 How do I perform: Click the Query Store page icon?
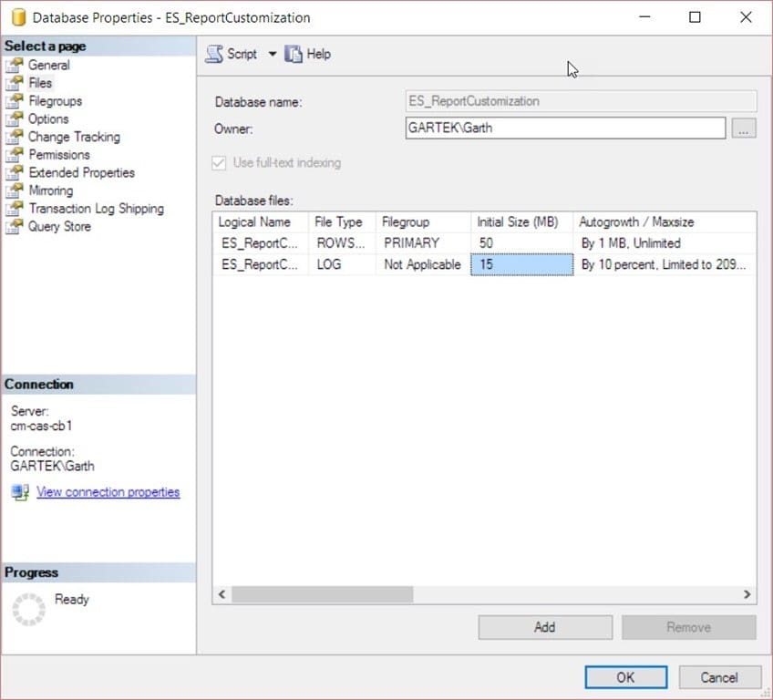[x=15, y=226]
